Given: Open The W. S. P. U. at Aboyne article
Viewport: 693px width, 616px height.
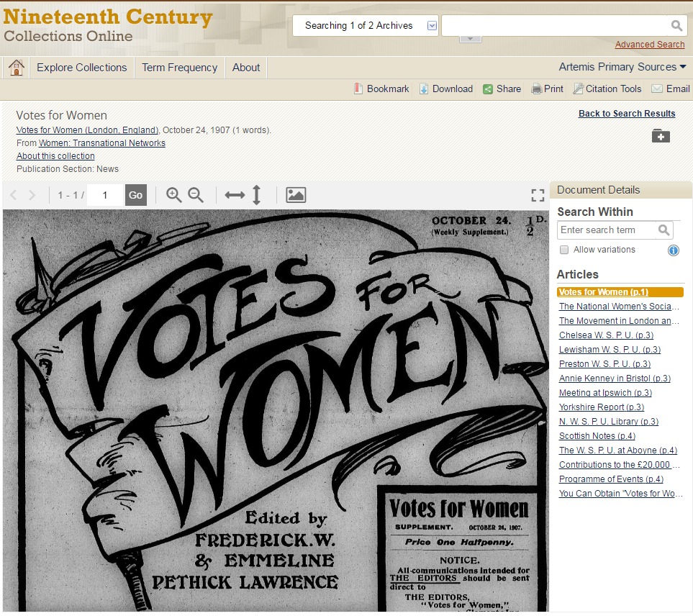Looking at the screenshot, I should (618, 450).
